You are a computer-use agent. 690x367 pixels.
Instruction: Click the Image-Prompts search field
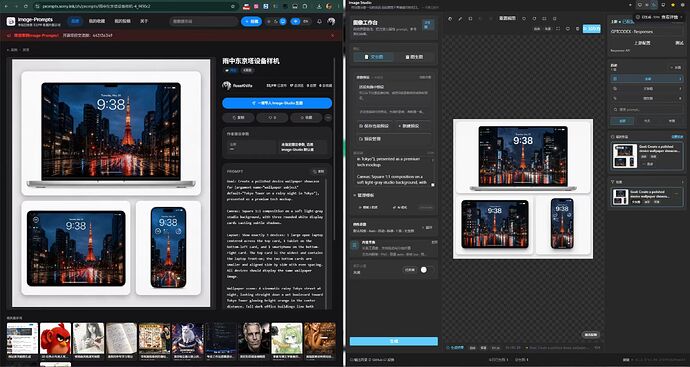[204, 22]
